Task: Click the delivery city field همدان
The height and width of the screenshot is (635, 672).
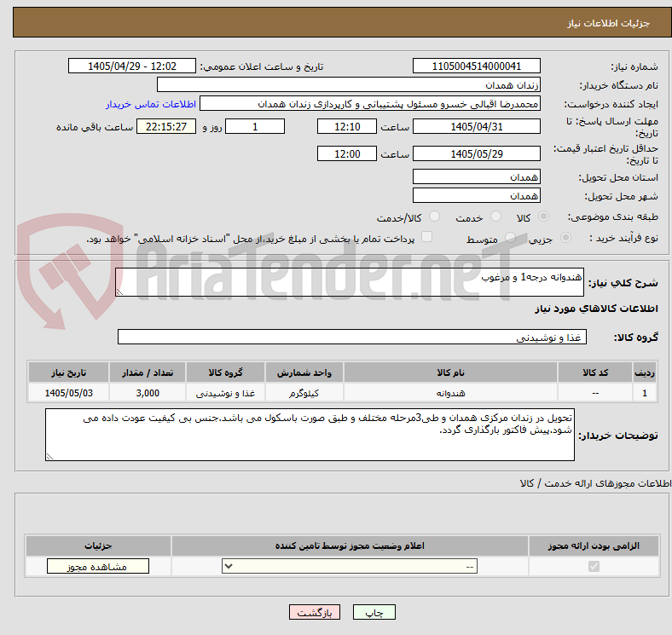Action: click(x=477, y=196)
